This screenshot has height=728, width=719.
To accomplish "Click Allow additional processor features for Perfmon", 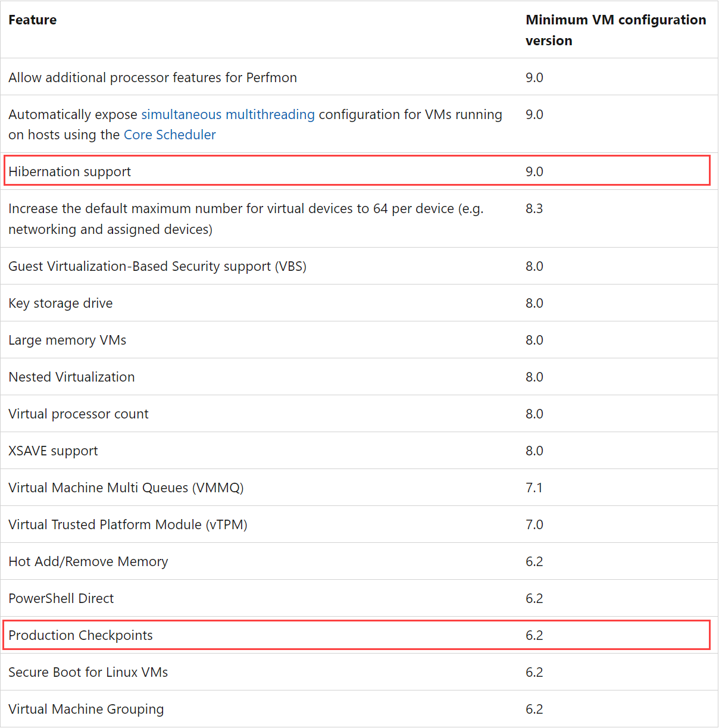I will (x=152, y=77).
